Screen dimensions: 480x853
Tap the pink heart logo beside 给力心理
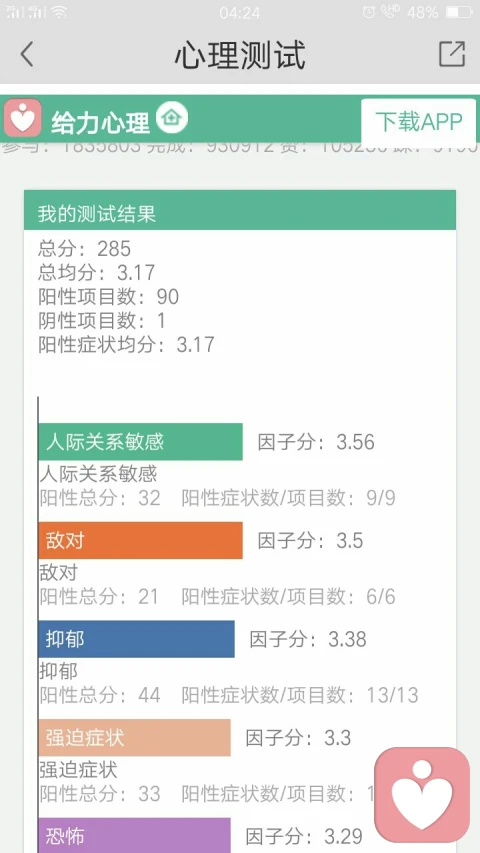(23, 118)
